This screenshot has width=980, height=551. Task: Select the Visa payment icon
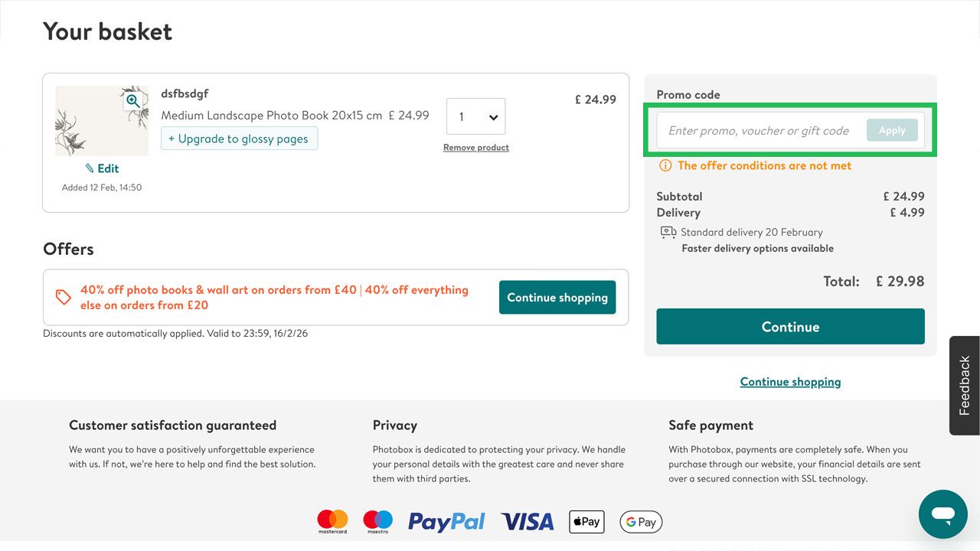click(x=527, y=521)
